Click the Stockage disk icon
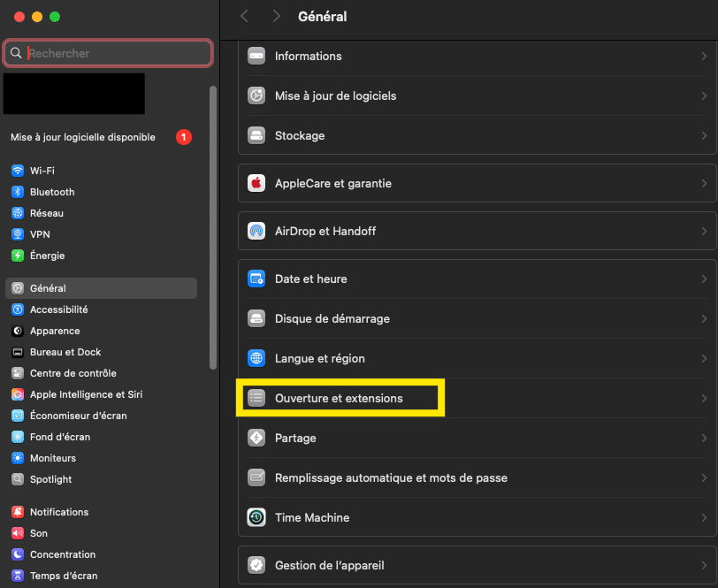The width and height of the screenshot is (718, 588). pyautogui.click(x=256, y=135)
